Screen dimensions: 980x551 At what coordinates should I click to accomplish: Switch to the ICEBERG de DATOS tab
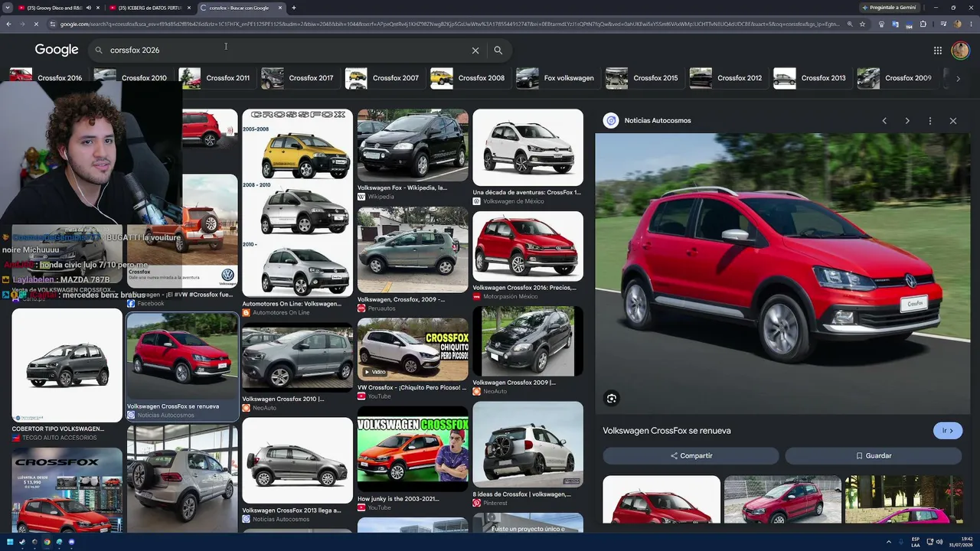point(150,8)
